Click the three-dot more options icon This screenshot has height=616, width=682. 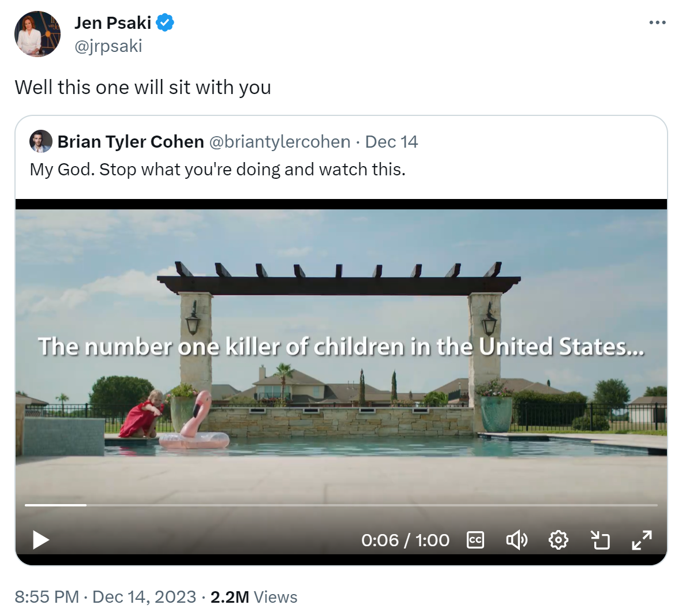pyautogui.click(x=657, y=22)
